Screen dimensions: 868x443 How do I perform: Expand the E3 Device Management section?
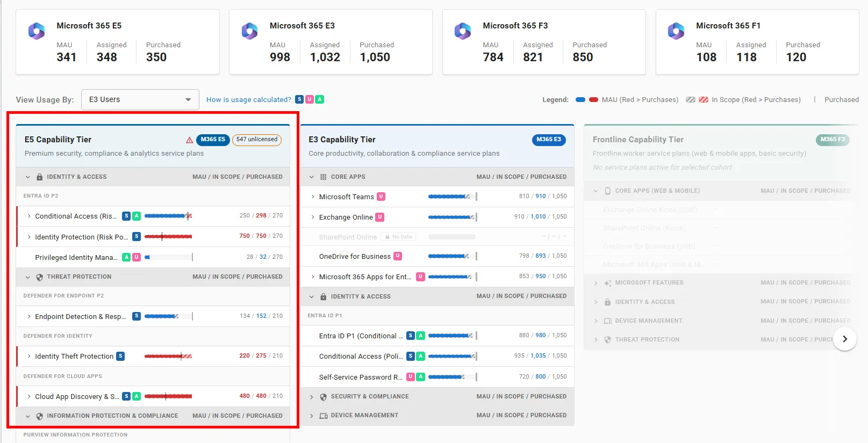click(312, 416)
